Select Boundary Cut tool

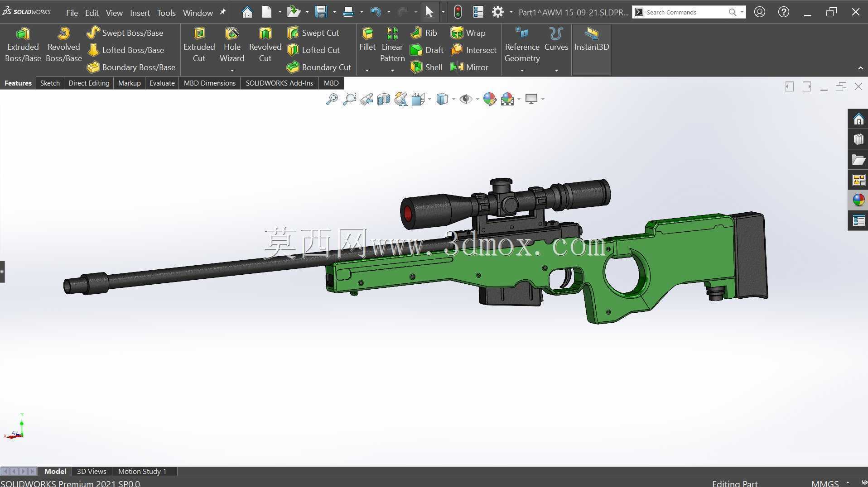point(319,67)
